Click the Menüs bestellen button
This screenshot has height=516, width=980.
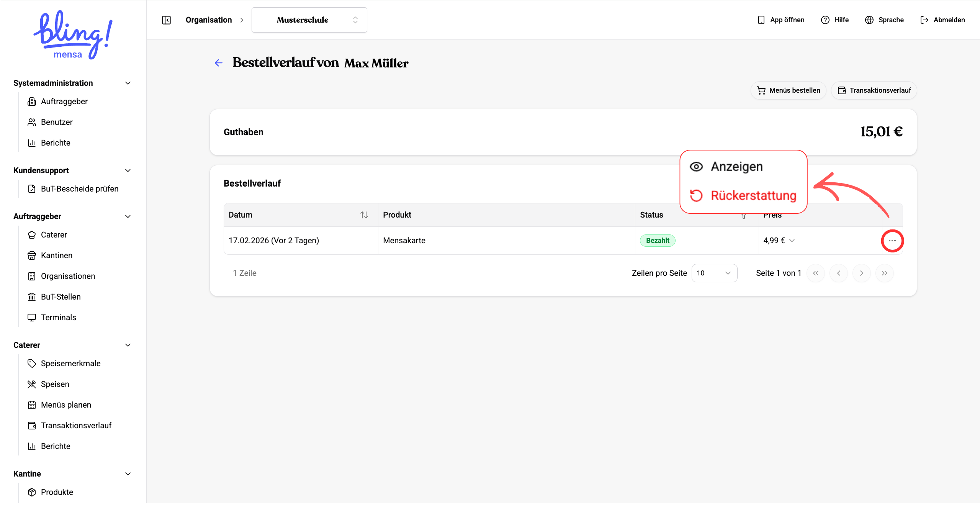tap(789, 90)
